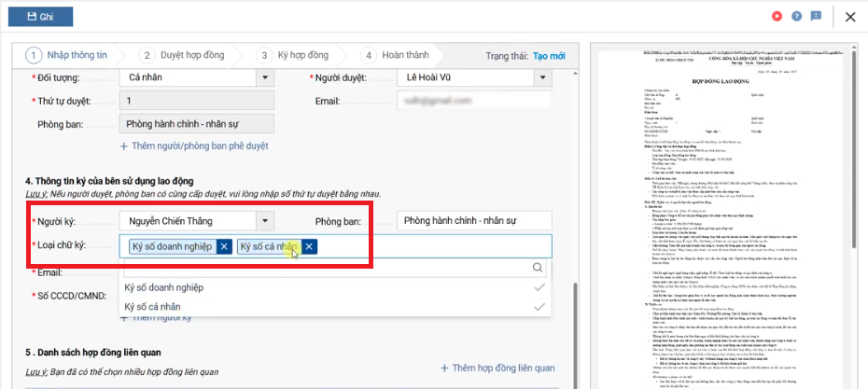Open the Người duyệt dropdown arrow
Viewport: 868px width, 389px height.
point(542,77)
